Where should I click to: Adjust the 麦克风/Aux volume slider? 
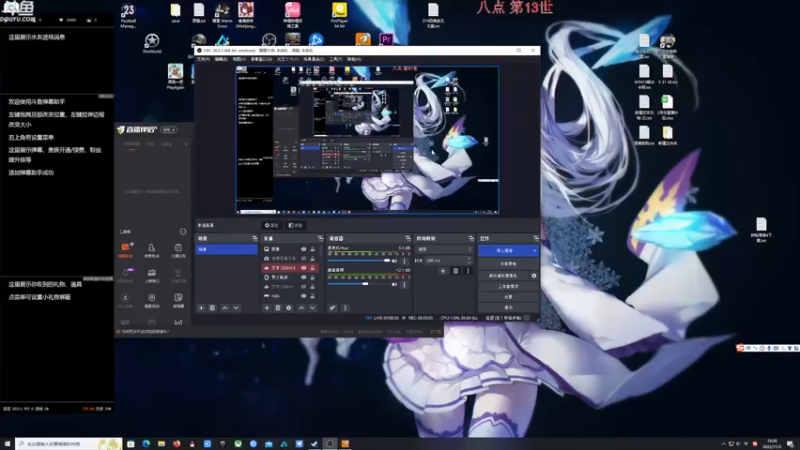[x=359, y=261]
